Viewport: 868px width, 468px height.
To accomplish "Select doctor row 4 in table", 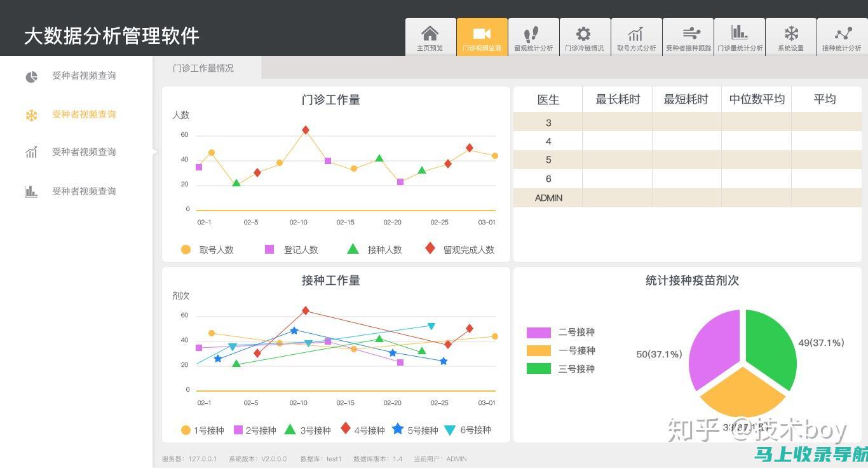I will click(x=688, y=141).
